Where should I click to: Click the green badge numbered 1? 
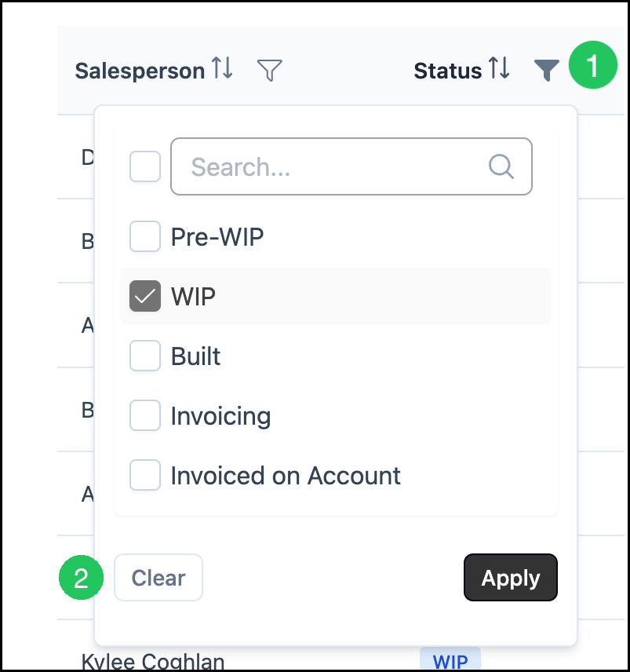593,65
